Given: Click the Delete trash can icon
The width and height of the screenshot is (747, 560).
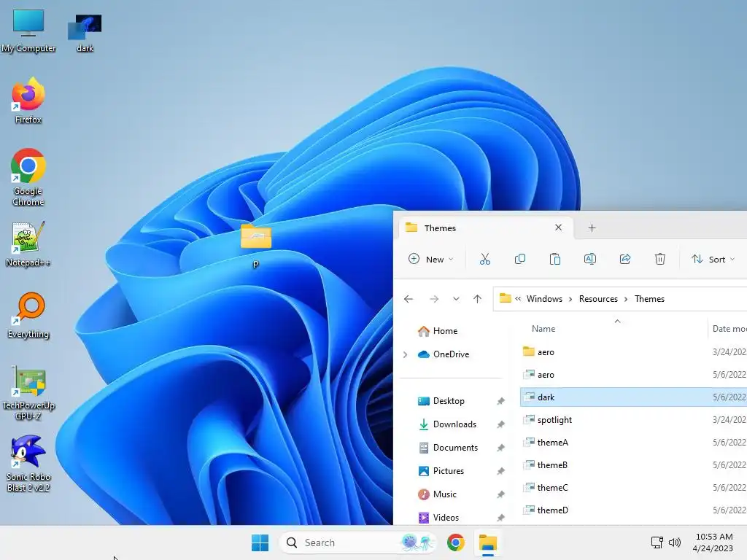Looking at the screenshot, I should [x=659, y=259].
